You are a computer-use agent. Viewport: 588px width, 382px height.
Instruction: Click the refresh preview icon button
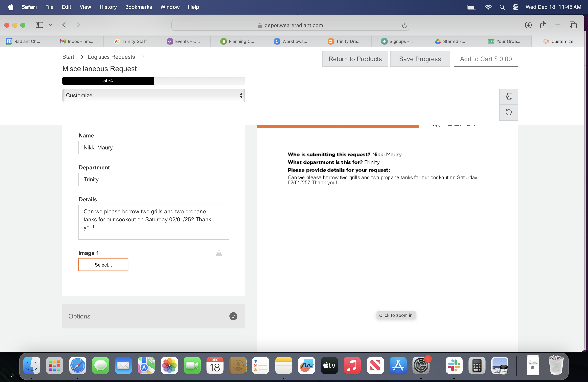coord(508,112)
